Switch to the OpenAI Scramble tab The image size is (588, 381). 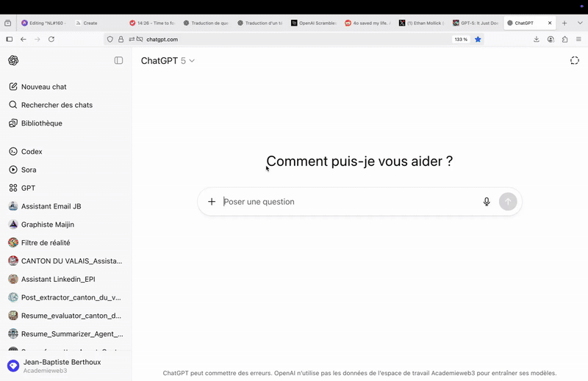click(314, 23)
